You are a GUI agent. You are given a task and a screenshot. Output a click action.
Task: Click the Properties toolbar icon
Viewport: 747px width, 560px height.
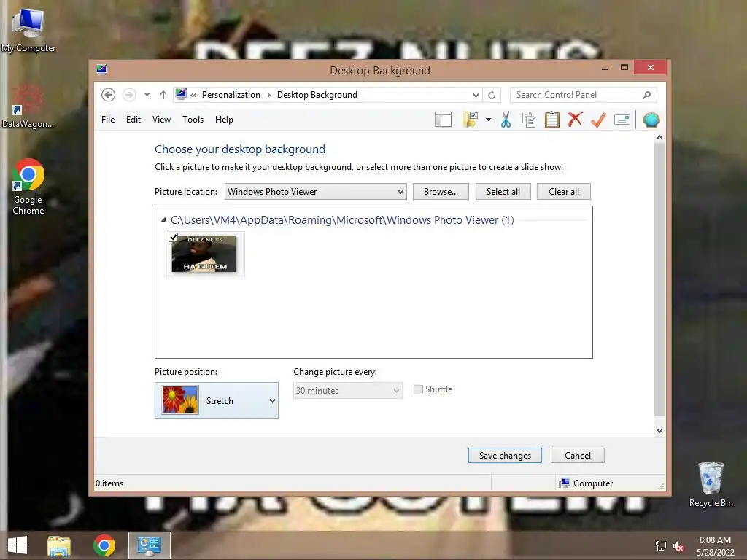click(622, 120)
